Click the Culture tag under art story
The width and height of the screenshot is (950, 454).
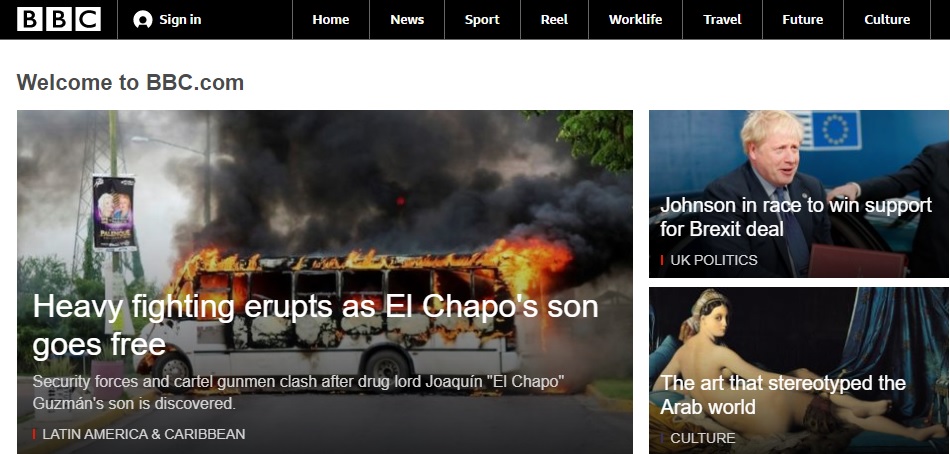click(x=703, y=438)
